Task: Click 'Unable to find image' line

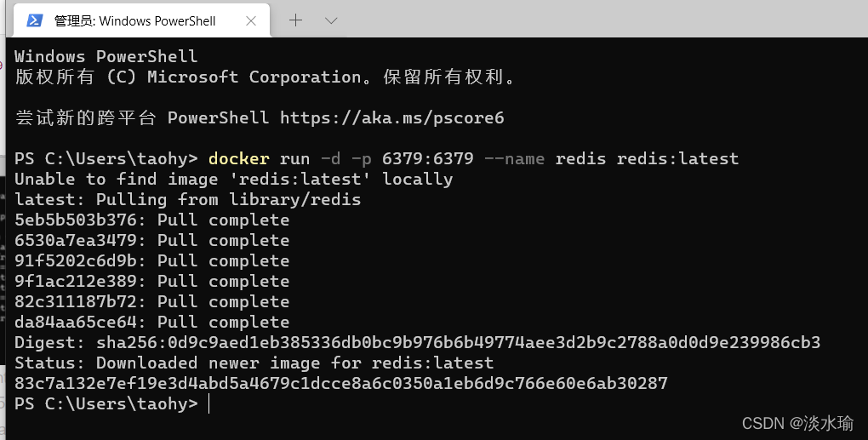Action: point(234,180)
